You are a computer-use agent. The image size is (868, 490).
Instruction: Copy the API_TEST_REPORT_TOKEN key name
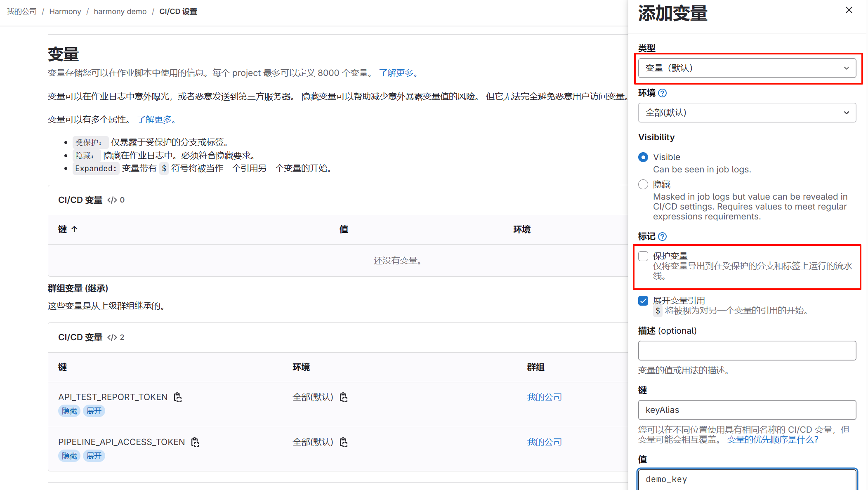(178, 397)
